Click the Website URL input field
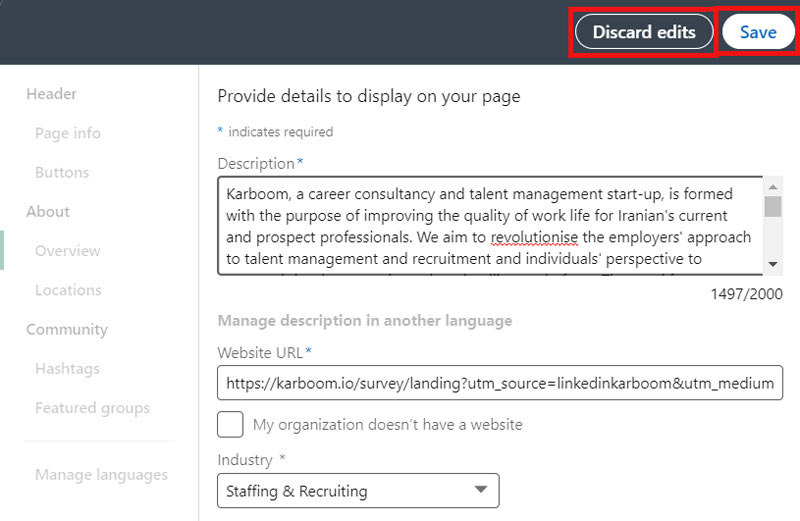The height and width of the screenshot is (521, 800). point(500,383)
